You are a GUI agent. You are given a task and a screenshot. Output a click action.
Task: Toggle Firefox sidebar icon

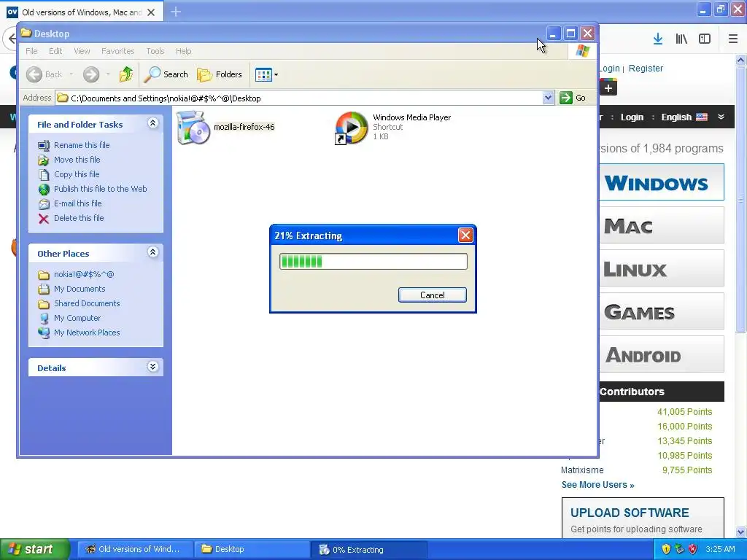tap(705, 39)
